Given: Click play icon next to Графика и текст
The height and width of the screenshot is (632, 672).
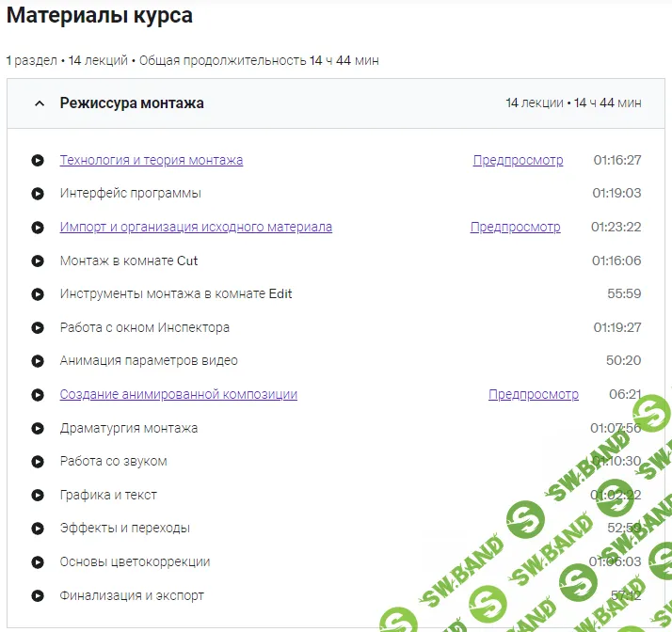Looking at the screenshot, I should (x=38, y=496).
